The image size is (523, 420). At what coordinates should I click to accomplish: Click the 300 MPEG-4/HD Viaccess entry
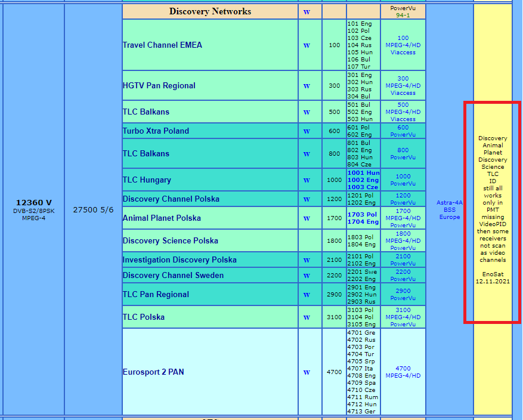pos(403,86)
